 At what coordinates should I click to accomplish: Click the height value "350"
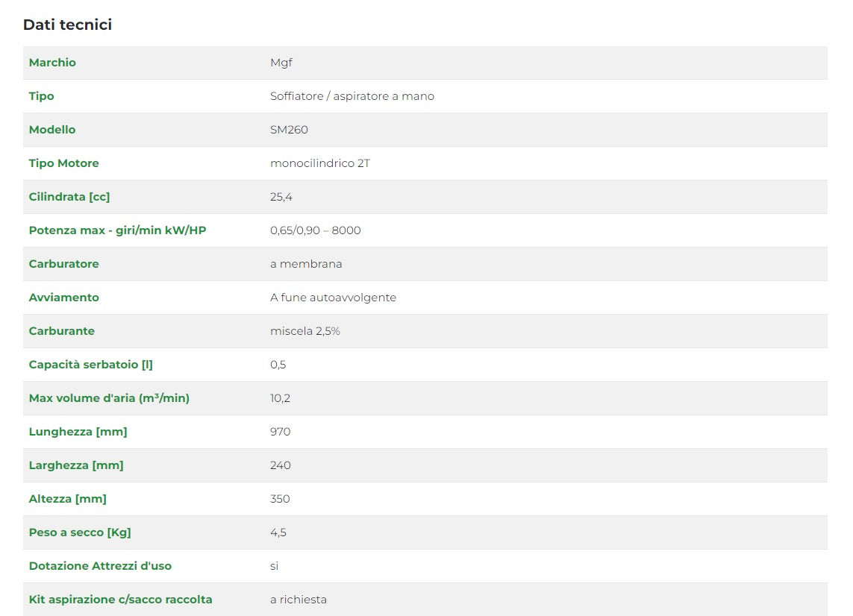pyautogui.click(x=280, y=499)
